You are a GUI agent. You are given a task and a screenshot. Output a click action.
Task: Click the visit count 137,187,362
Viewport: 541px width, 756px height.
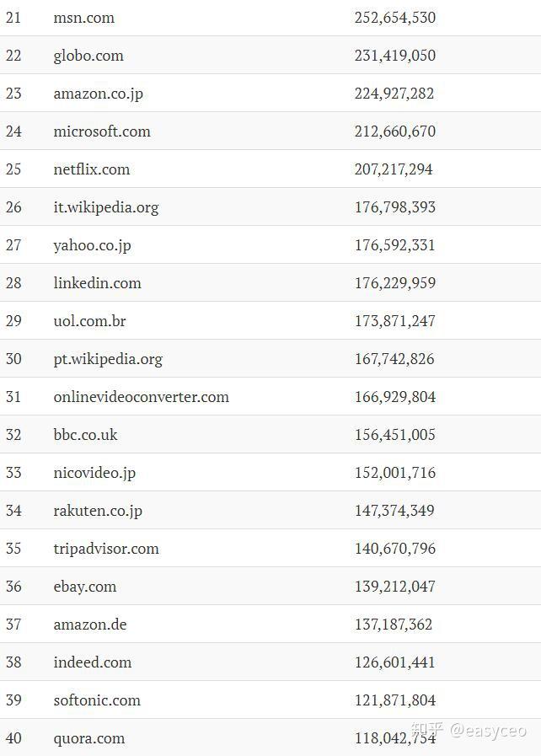tap(394, 625)
